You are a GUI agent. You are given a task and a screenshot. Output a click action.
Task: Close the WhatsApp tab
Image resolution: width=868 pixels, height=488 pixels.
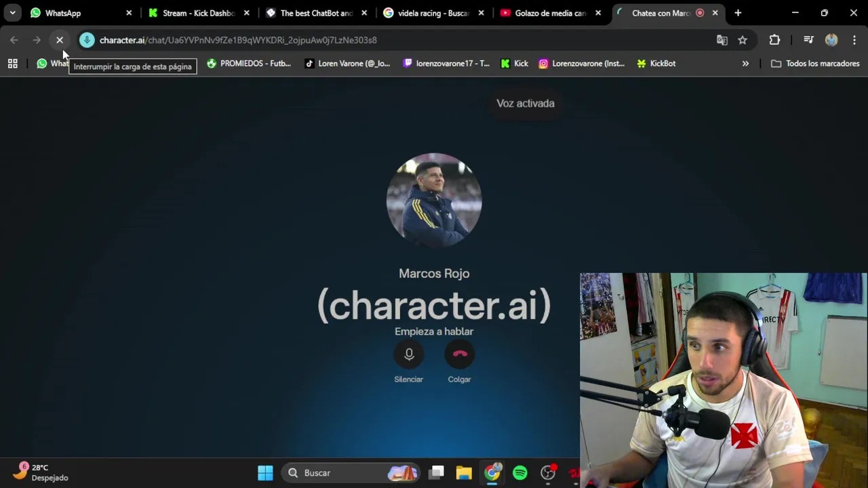point(129,13)
